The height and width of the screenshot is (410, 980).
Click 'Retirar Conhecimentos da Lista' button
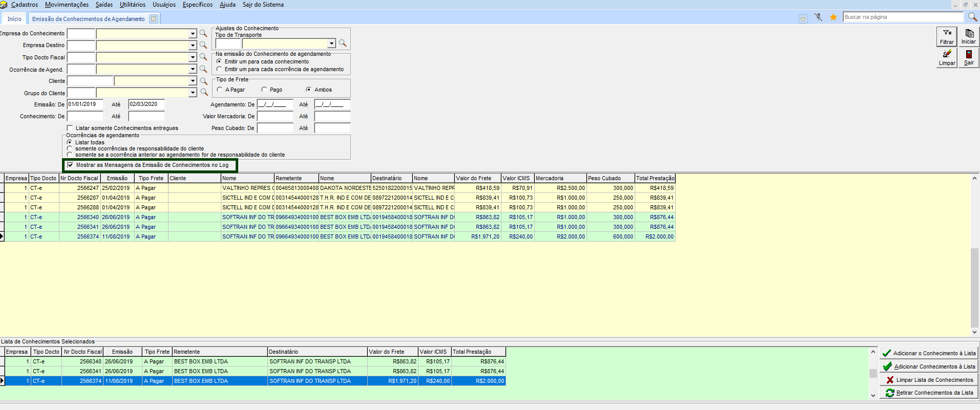pos(929,393)
